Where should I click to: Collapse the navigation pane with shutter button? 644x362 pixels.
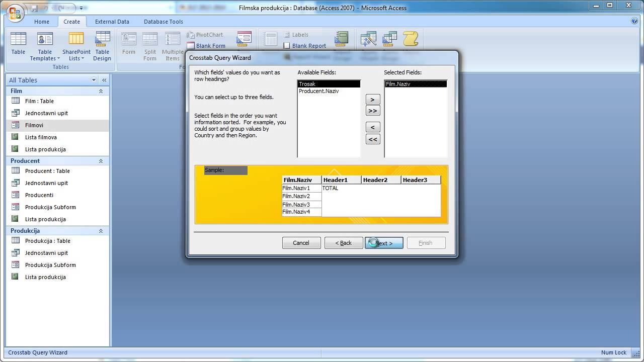point(104,80)
